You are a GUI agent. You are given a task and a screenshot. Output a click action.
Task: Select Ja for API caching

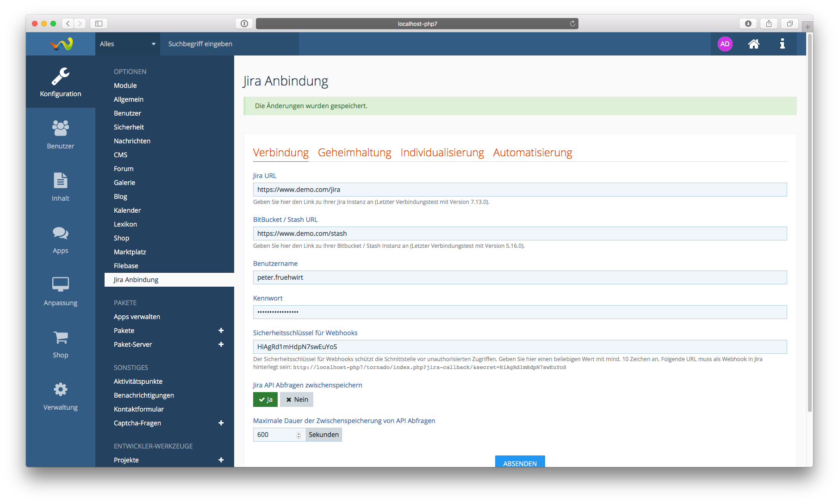265,400
